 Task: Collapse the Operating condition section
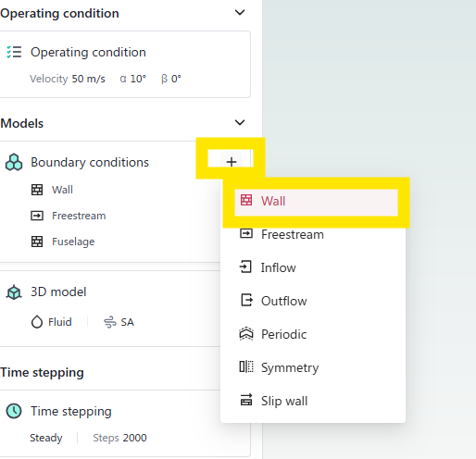point(240,13)
